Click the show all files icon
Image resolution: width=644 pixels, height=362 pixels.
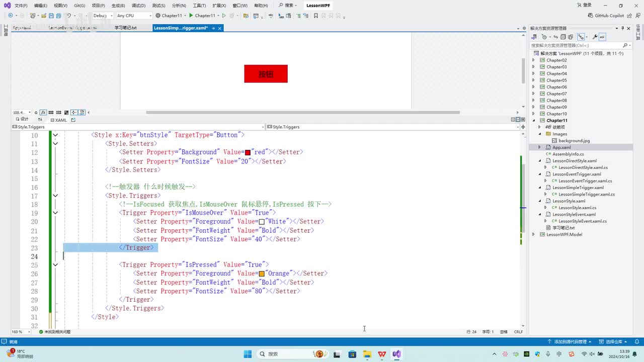571,37
